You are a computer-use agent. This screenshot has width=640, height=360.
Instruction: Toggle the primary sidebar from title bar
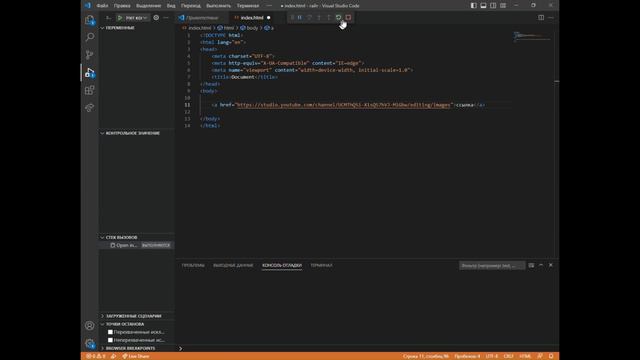[473, 6]
